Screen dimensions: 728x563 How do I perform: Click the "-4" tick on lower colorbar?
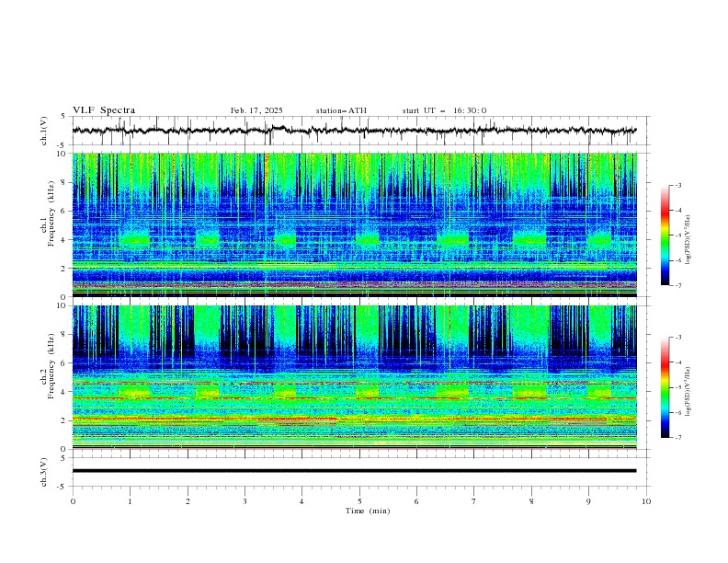(x=677, y=362)
